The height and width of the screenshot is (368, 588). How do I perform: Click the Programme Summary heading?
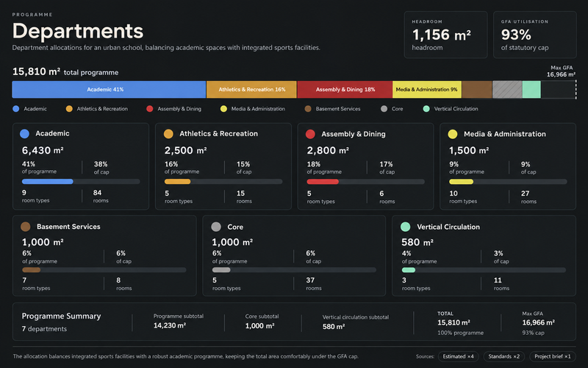pyautogui.click(x=61, y=316)
